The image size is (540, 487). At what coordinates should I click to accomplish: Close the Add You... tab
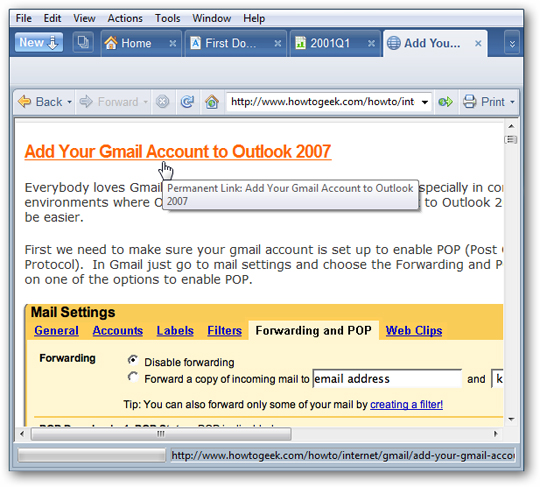point(478,43)
